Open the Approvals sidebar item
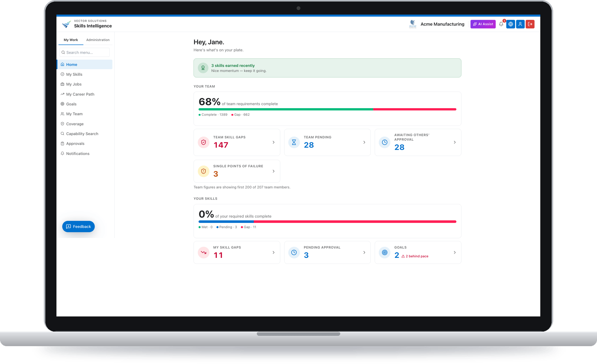Image resolution: width=597 pixels, height=364 pixels. click(84, 143)
